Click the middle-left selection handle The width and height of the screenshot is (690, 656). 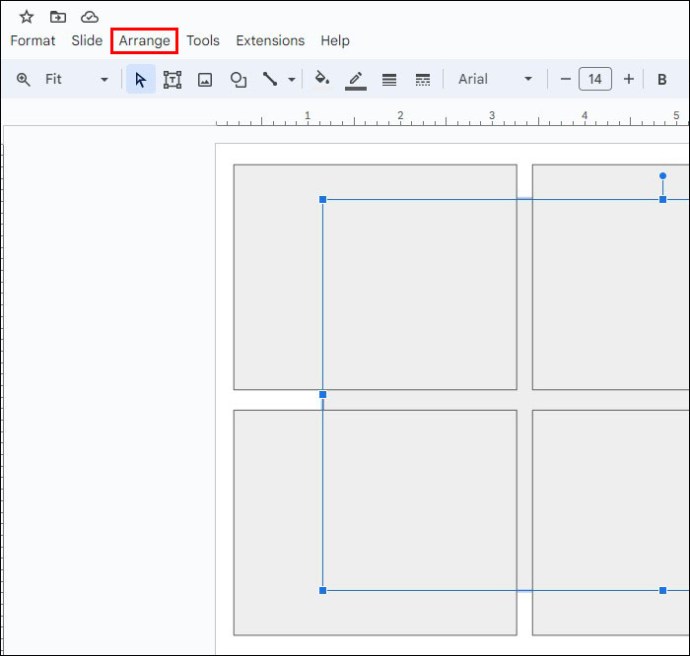[323, 395]
